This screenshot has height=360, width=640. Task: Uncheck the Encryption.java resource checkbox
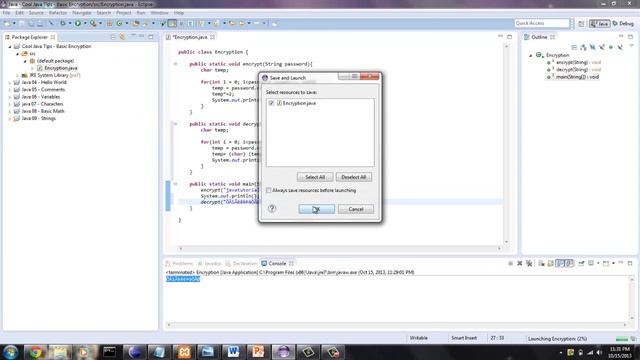(x=271, y=103)
